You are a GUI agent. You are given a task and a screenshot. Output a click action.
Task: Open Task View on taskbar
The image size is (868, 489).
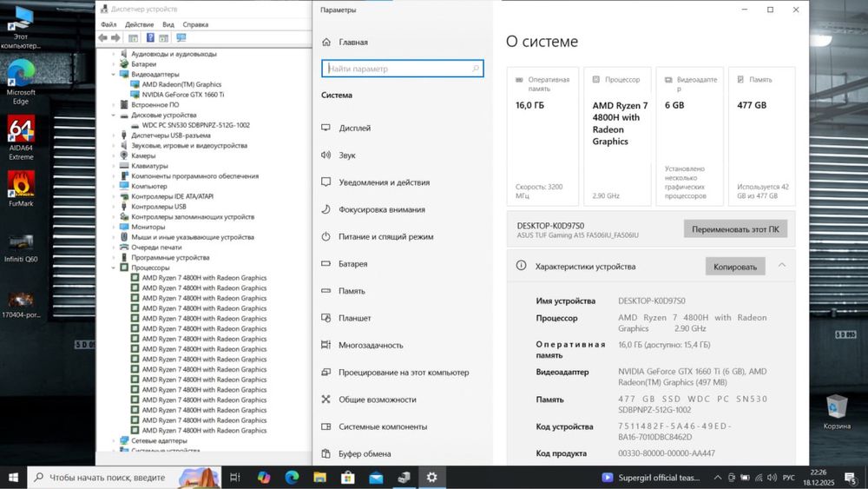click(234, 478)
